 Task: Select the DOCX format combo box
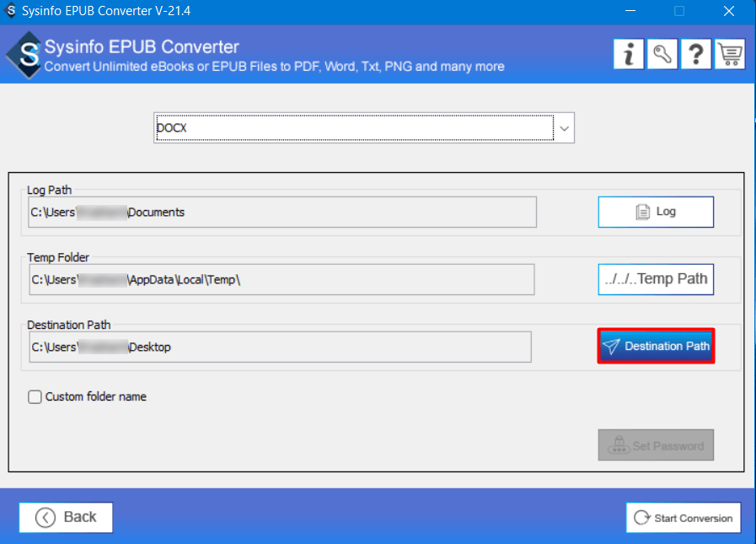coord(364,128)
